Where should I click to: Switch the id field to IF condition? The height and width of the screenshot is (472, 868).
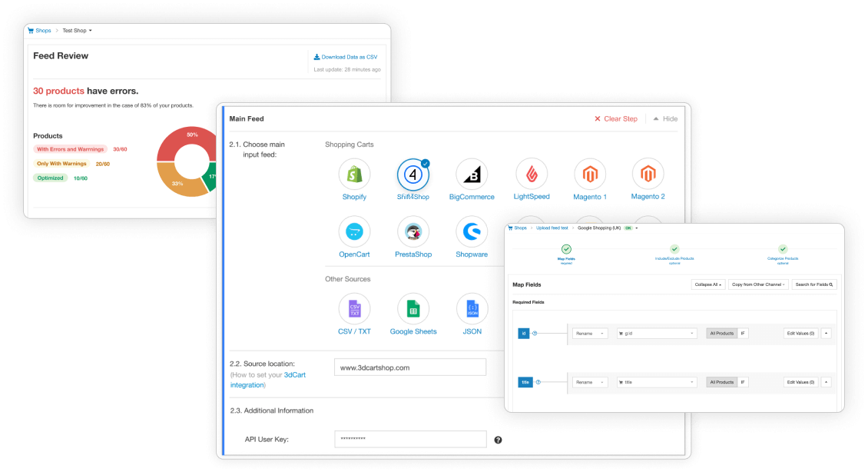click(x=743, y=334)
